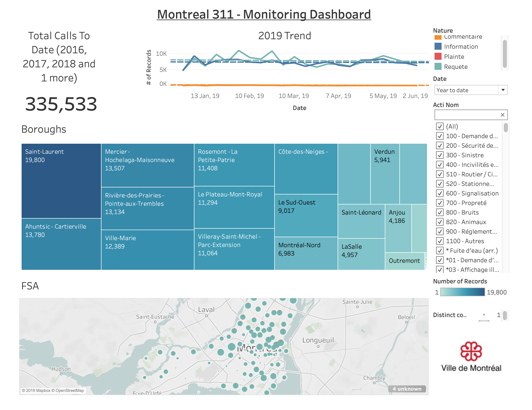Click the 4 unknown map indicator
Screen dimensions: 532x410
click(x=407, y=389)
